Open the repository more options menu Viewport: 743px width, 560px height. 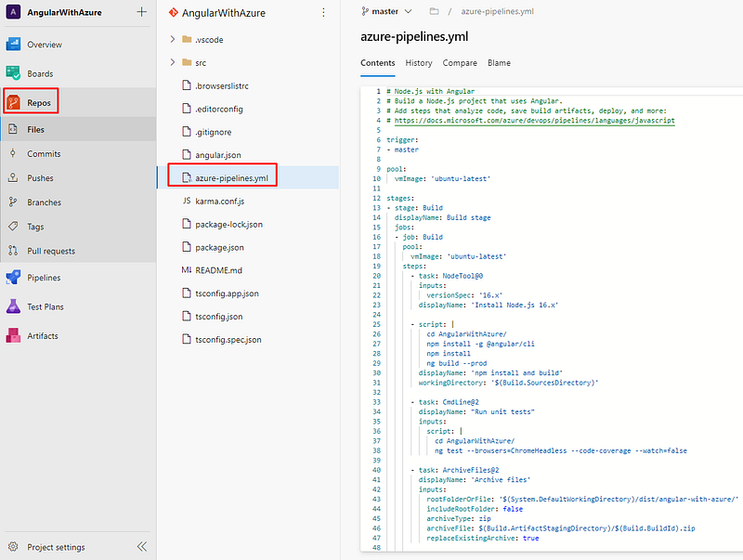tap(323, 13)
